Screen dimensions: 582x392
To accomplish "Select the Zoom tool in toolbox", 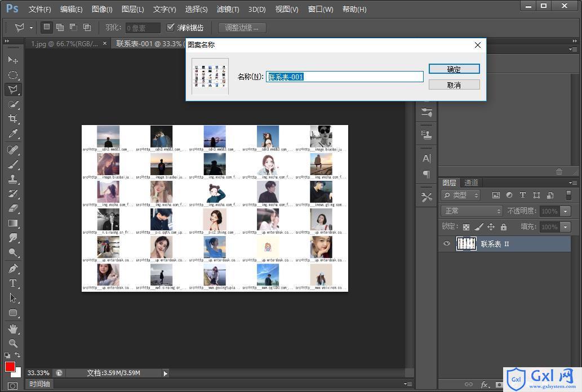I will click(13, 343).
